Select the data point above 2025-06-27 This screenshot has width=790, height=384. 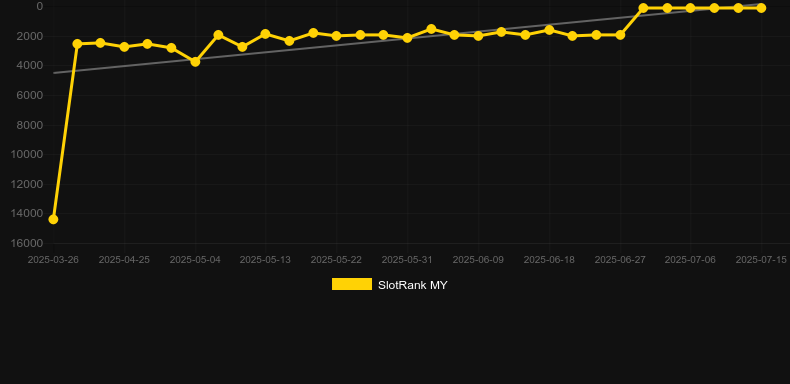click(x=620, y=35)
